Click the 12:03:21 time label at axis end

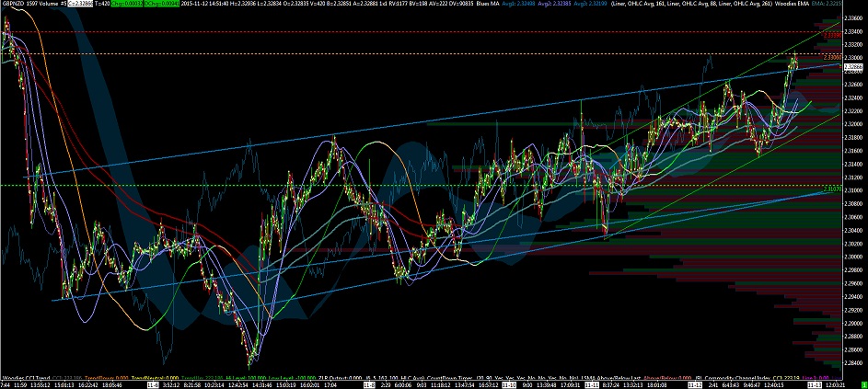tap(836, 384)
